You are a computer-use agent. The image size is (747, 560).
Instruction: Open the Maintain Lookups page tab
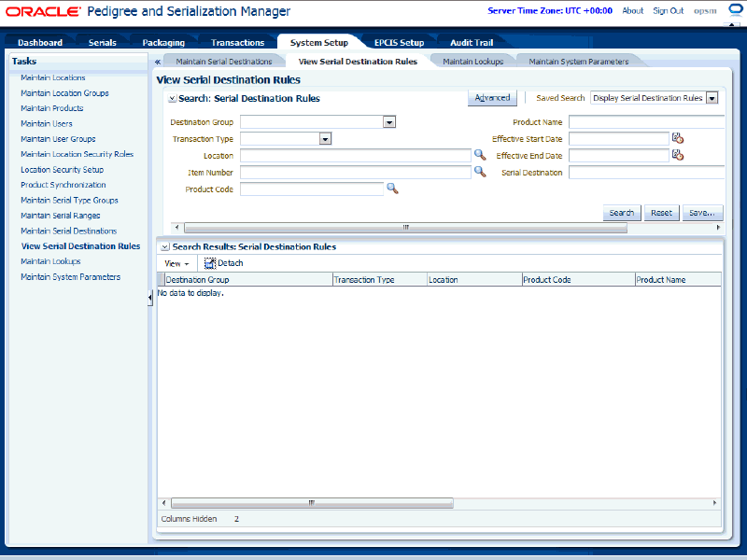(473, 62)
